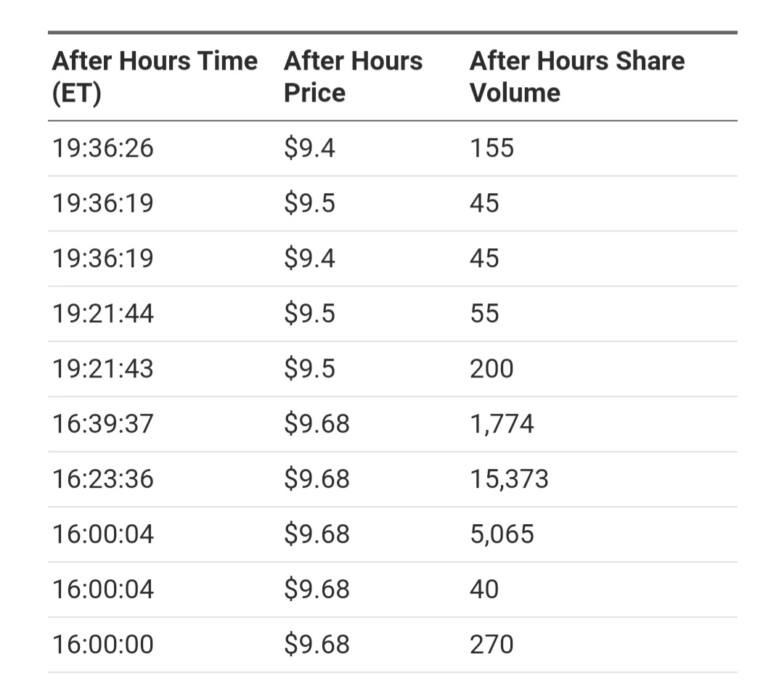Click the After Hours Price column header
This screenshot has height=694, width=784.
coord(353,76)
